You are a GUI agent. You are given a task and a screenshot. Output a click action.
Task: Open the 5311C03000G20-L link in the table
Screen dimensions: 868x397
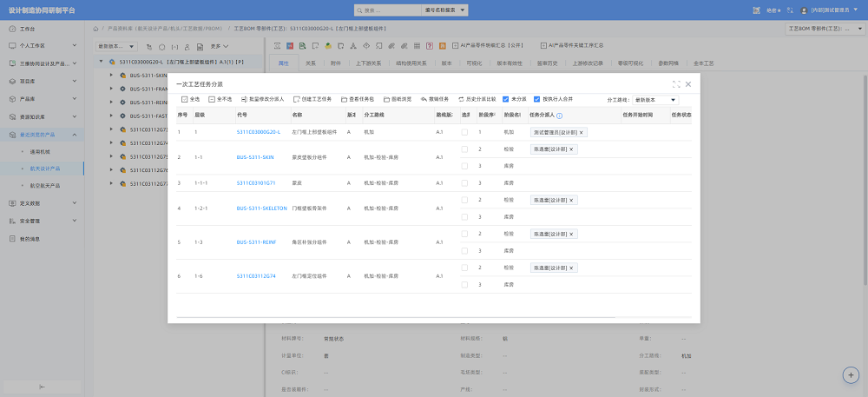pyautogui.click(x=259, y=132)
